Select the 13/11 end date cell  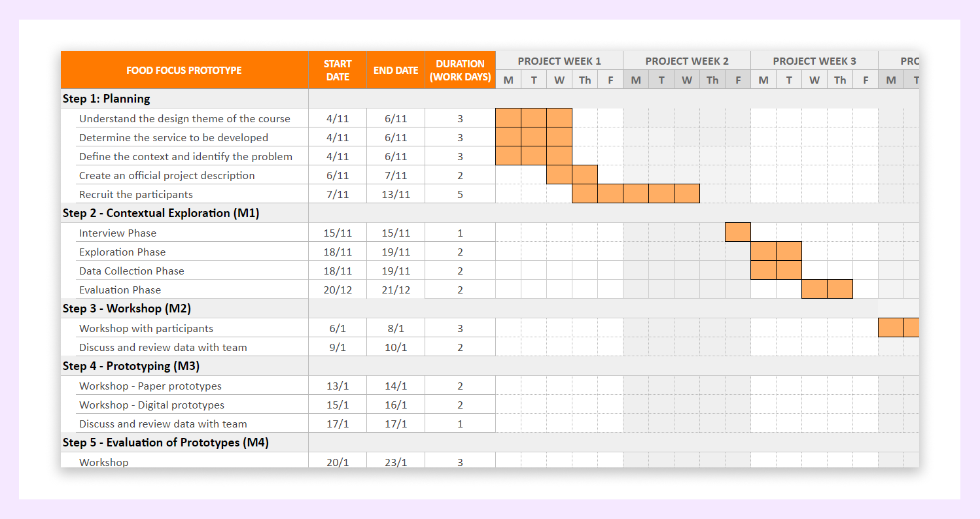(x=396, y=194)
